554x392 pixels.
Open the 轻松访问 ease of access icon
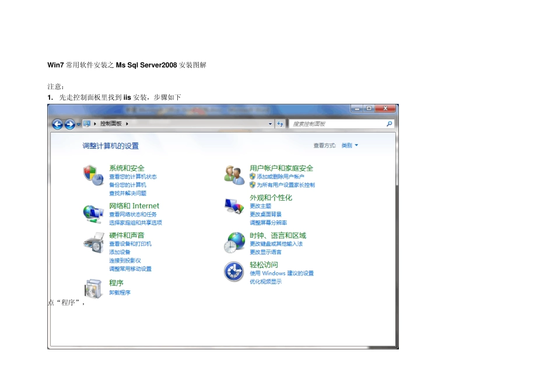click(x=234, y=271)
